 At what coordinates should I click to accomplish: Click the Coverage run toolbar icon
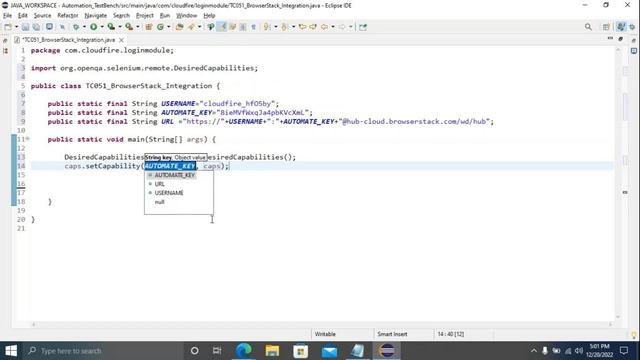(x=111, y=27)
